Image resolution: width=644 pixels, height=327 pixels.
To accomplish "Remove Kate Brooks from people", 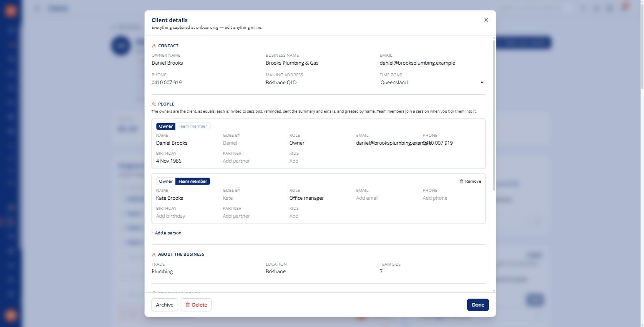I will 470,181.
